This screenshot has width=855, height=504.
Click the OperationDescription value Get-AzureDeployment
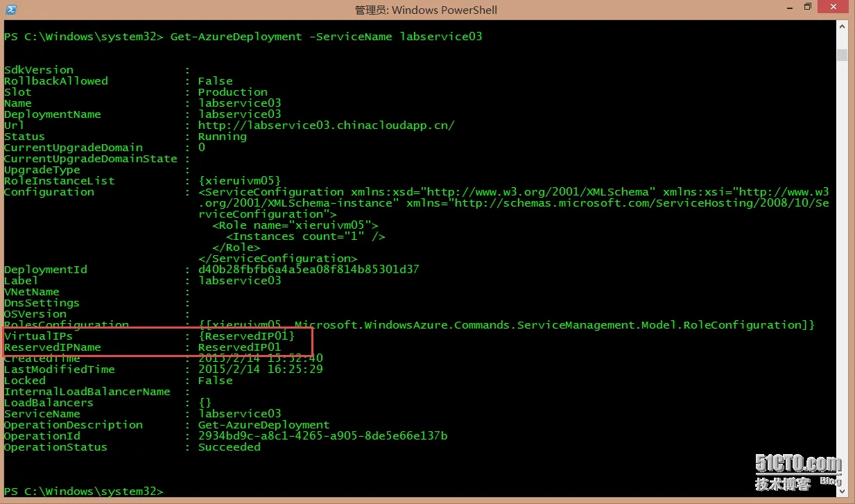click(x=264, y=425)
